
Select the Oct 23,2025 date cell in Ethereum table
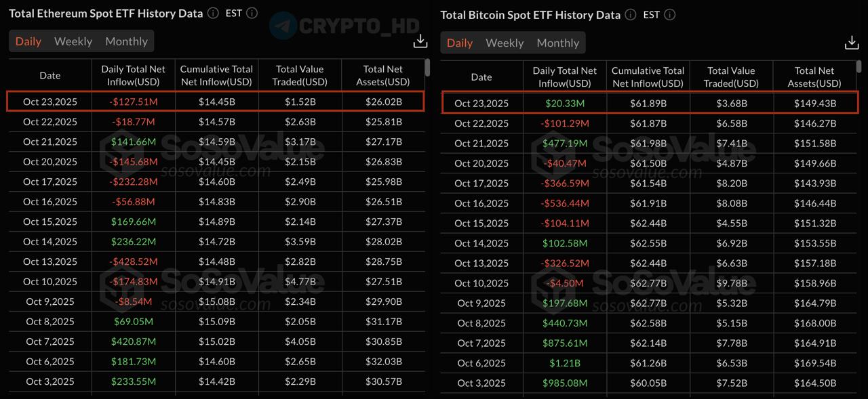[50, 102]
